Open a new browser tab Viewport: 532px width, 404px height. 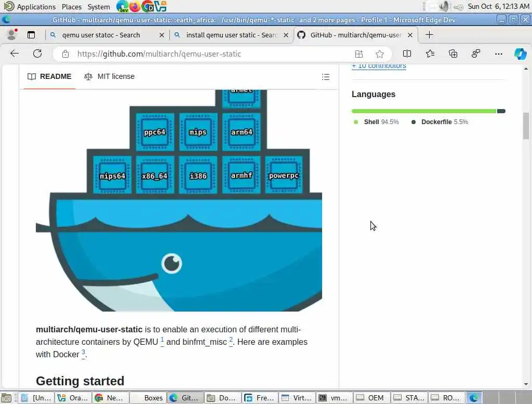tap(429, 35)
